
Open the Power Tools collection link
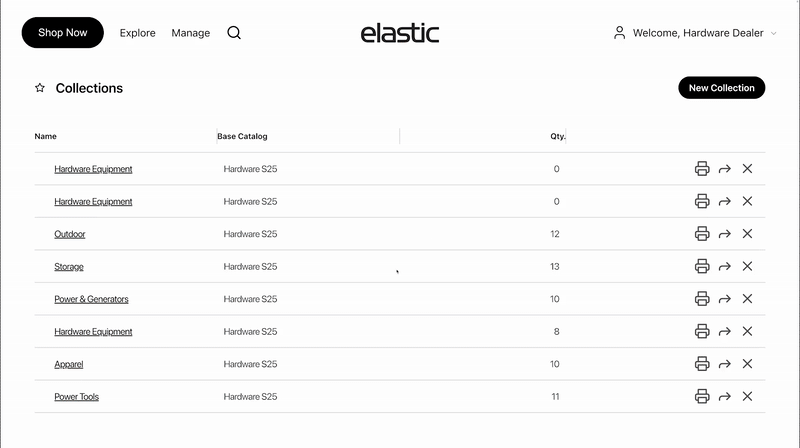point(76,397)
